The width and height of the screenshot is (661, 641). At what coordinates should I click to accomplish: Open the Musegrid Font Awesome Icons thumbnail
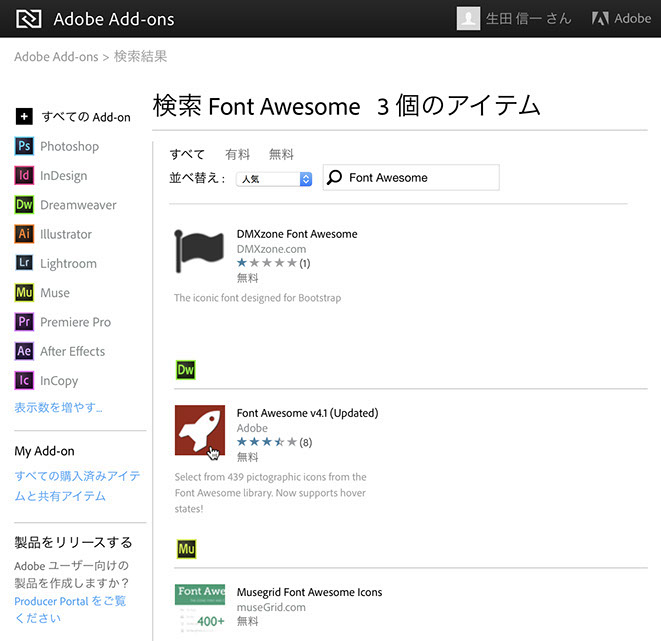(x=200, y=608)
